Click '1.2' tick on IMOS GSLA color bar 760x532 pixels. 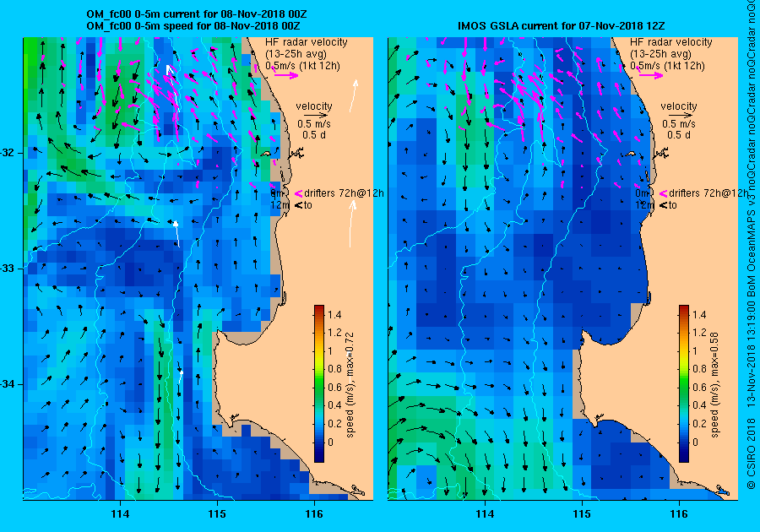(x=699, y=333)
